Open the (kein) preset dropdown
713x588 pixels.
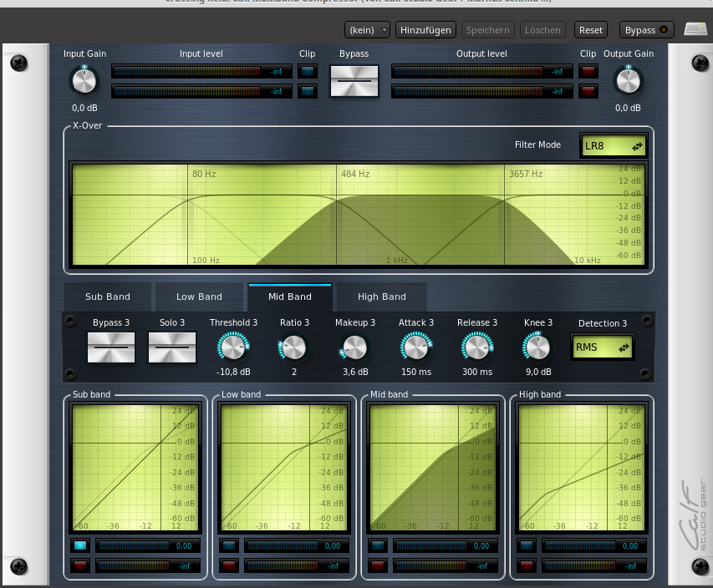coord(367,30)
